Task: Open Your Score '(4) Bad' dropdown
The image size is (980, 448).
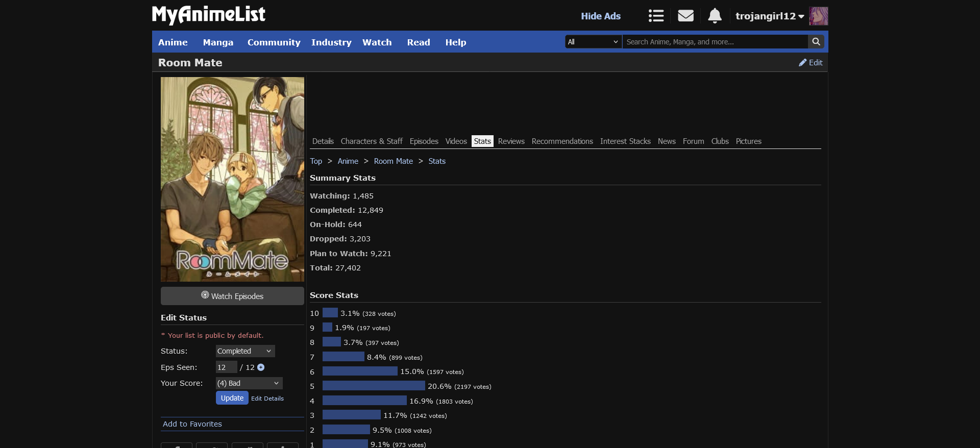Action: point(249,383)
